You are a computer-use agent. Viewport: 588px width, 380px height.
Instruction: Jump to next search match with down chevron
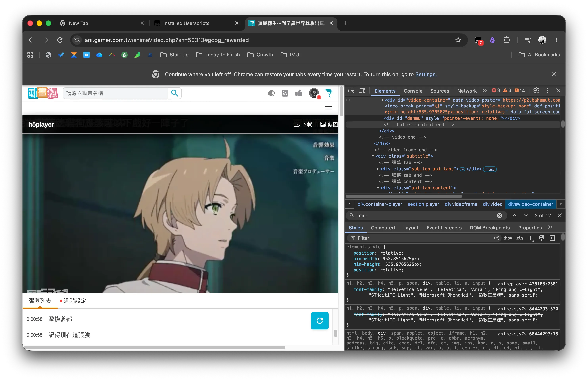[526, 215]
